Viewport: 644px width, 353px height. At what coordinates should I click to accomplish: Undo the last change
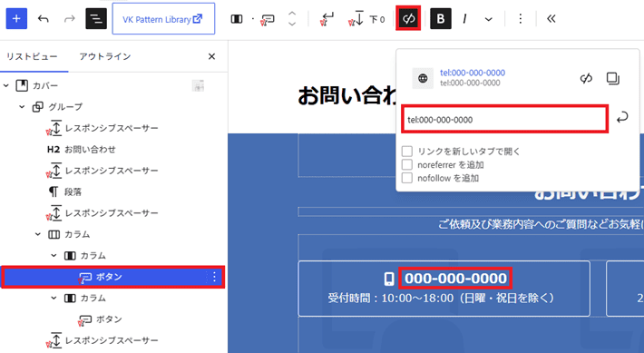tap(44, 18)
